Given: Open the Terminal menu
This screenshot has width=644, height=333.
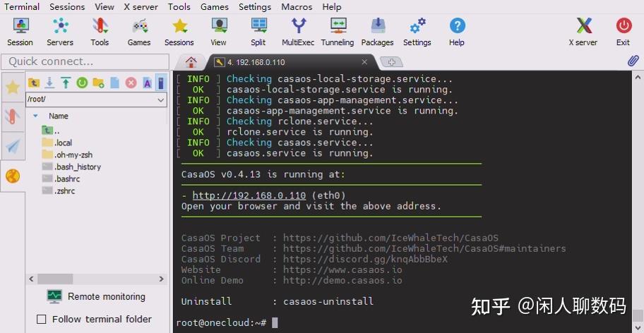Looking at the screenshot, I should click(x=22, y=7).
